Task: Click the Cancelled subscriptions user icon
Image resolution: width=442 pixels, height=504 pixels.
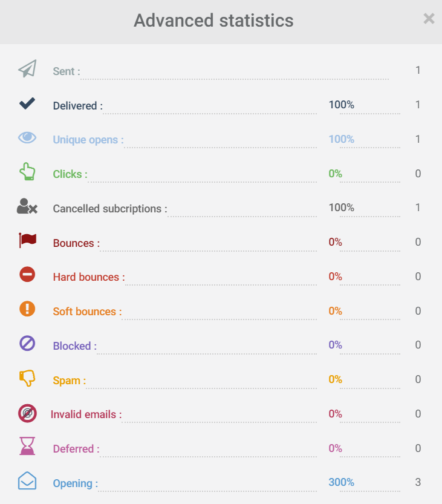Action: 27,206
